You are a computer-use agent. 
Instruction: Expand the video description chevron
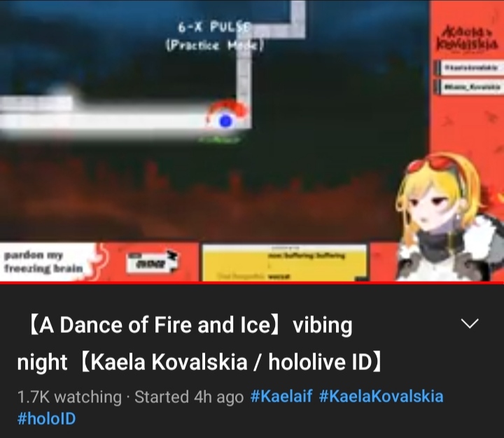470,324
